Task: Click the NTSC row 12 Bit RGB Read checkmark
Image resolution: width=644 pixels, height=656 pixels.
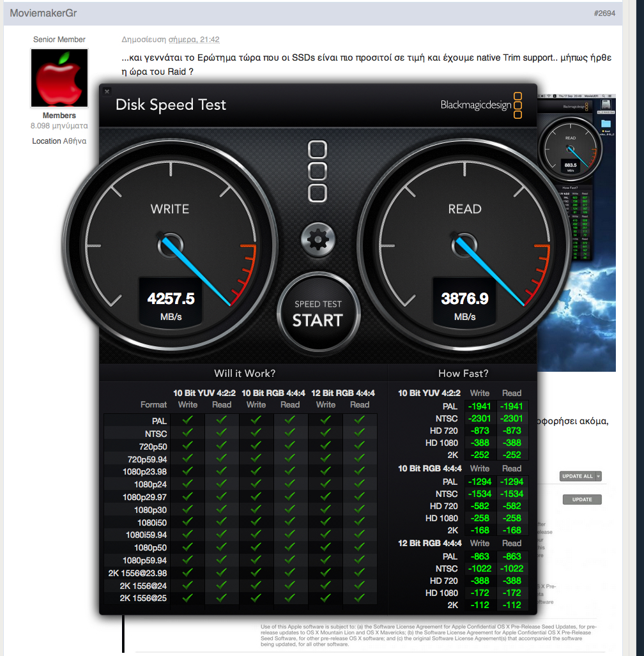Action: coord(360,432)
